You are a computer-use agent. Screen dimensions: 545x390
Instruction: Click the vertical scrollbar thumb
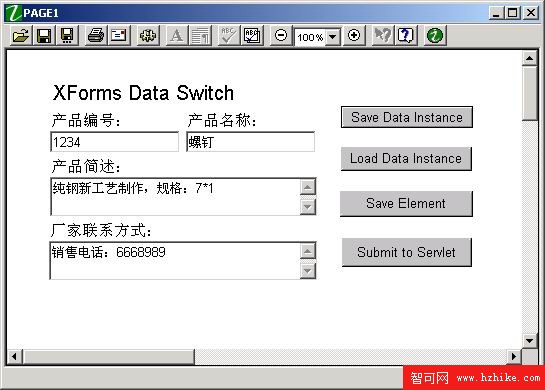click(x=530, y=93)
